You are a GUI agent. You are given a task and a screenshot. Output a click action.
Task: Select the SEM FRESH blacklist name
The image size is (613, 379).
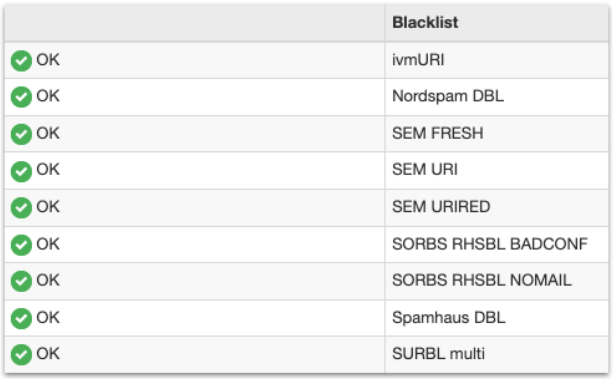coord(437,133)
